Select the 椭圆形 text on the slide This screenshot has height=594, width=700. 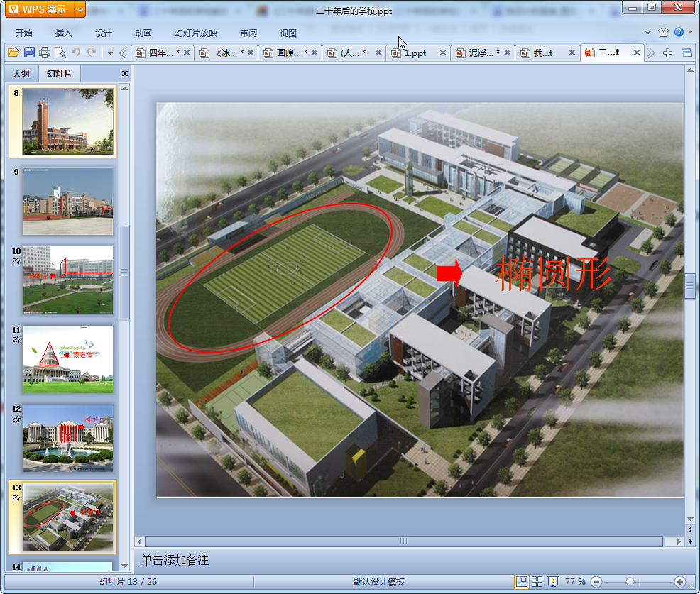tap(554, 273)
